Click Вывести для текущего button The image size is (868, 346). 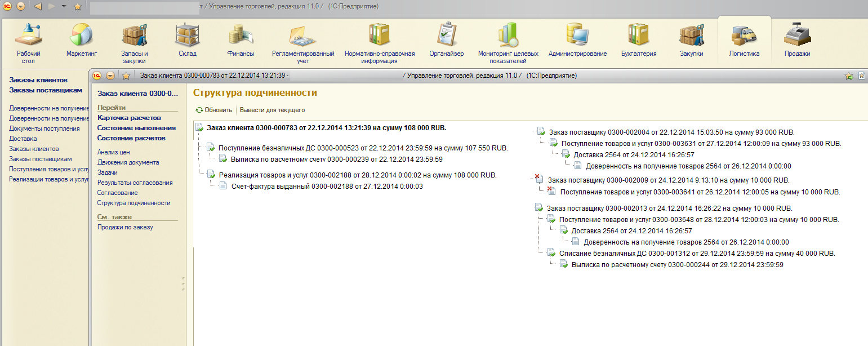(x=273, y=110)
